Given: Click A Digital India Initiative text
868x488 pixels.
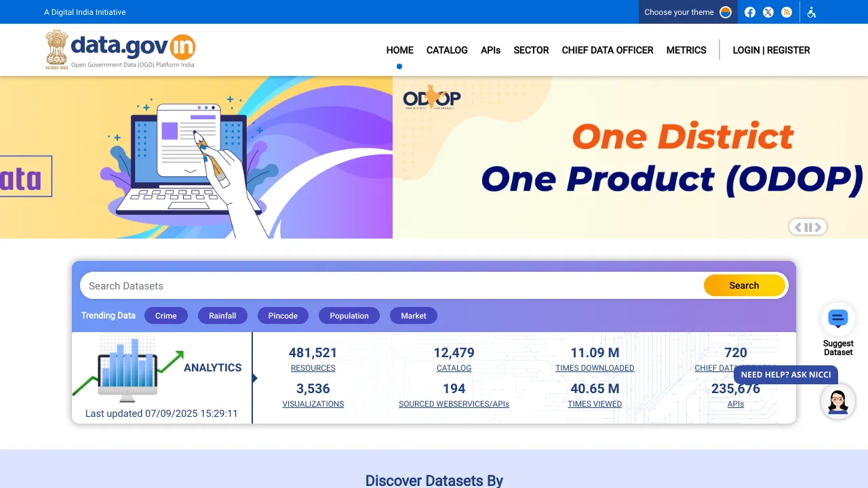Looking at the screenshot, I should click(x=85, y=12).
